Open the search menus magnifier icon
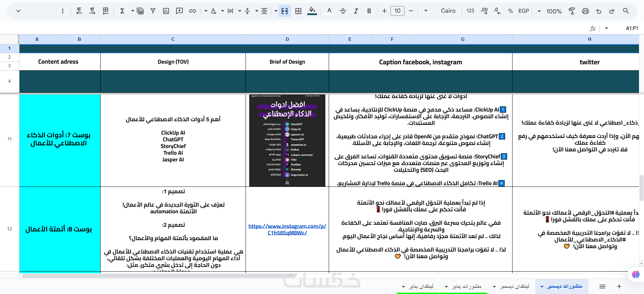 [x=626, y=11]
